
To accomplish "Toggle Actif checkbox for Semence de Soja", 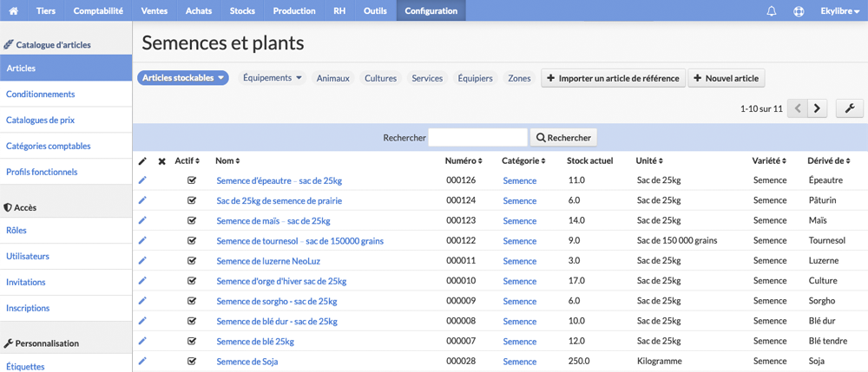I will (192, 361).
